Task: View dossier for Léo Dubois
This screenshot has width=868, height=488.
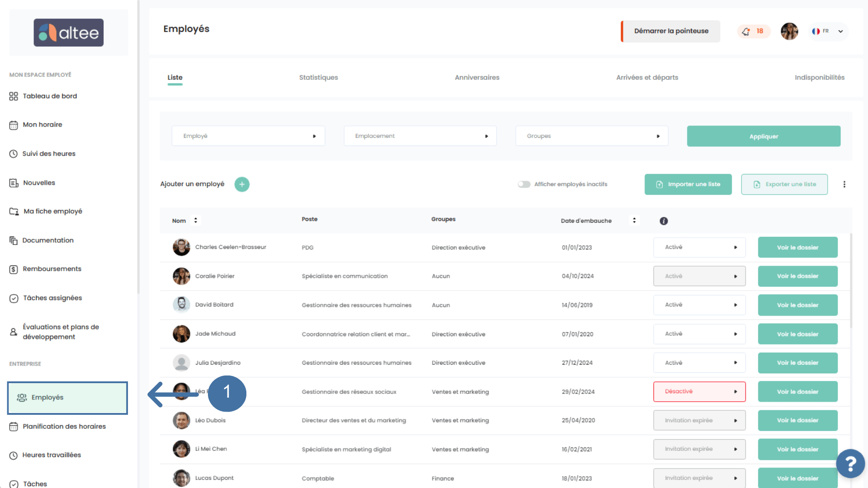Action: [x=797, y=421]
